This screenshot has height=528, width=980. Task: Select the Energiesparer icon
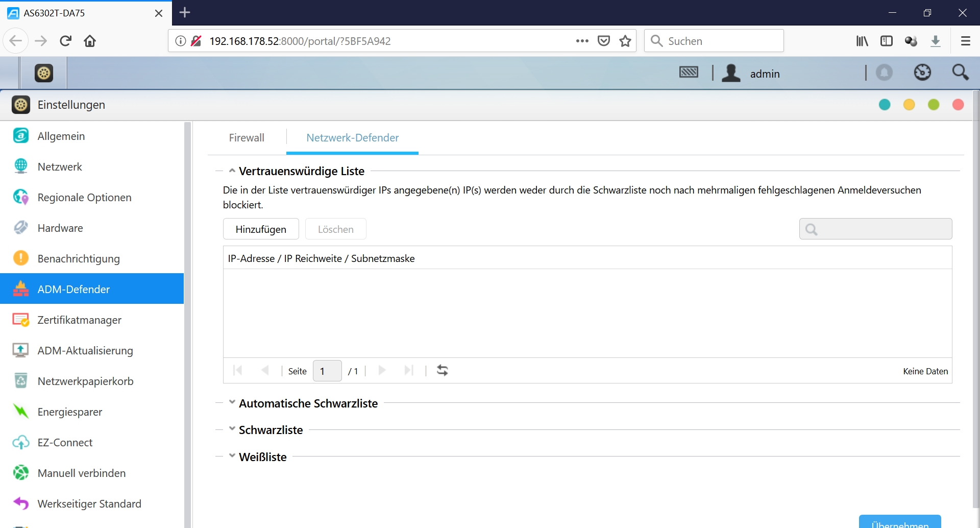coord(21,412)
